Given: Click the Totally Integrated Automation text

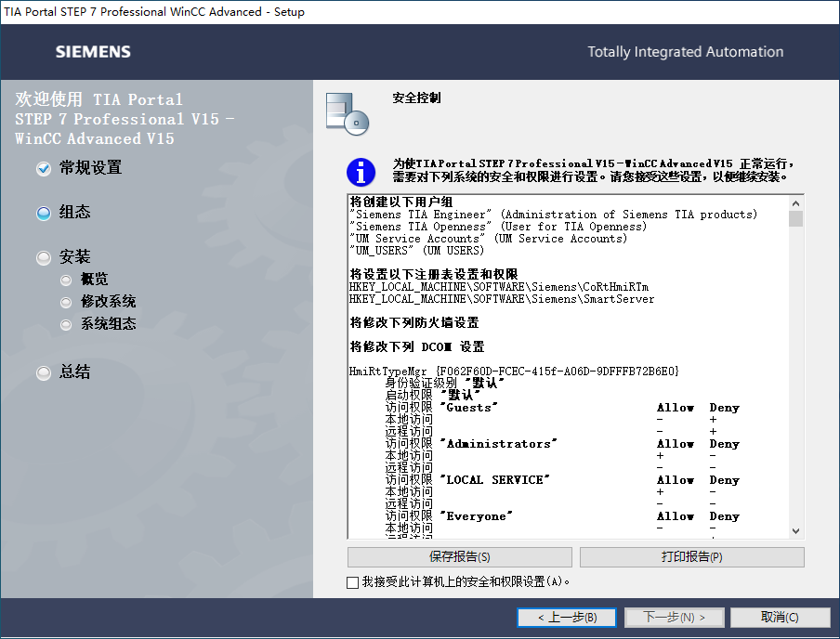Looking at the screenshot, I should click(x=685, y=52).
